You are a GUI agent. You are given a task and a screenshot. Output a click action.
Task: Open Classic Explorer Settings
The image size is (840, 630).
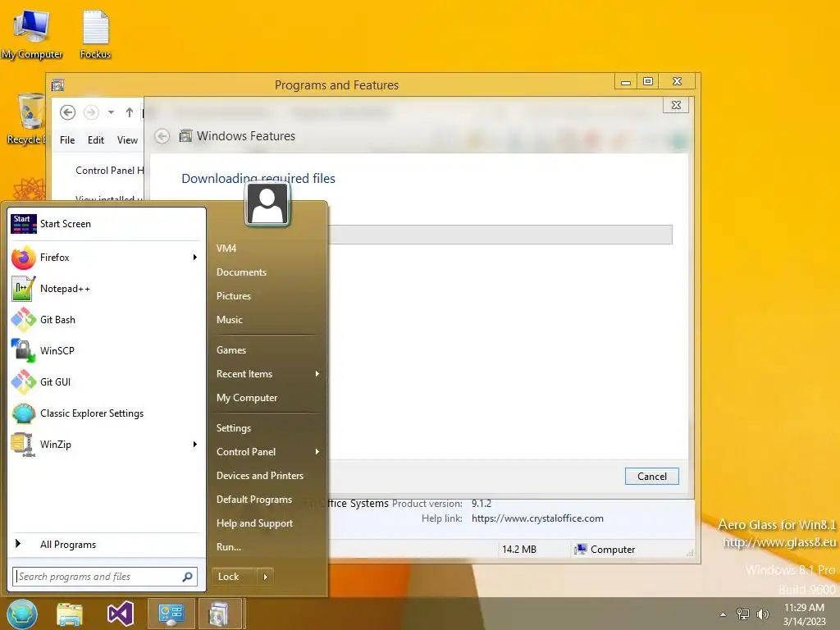pyautogui.click(x=106, y=413)
